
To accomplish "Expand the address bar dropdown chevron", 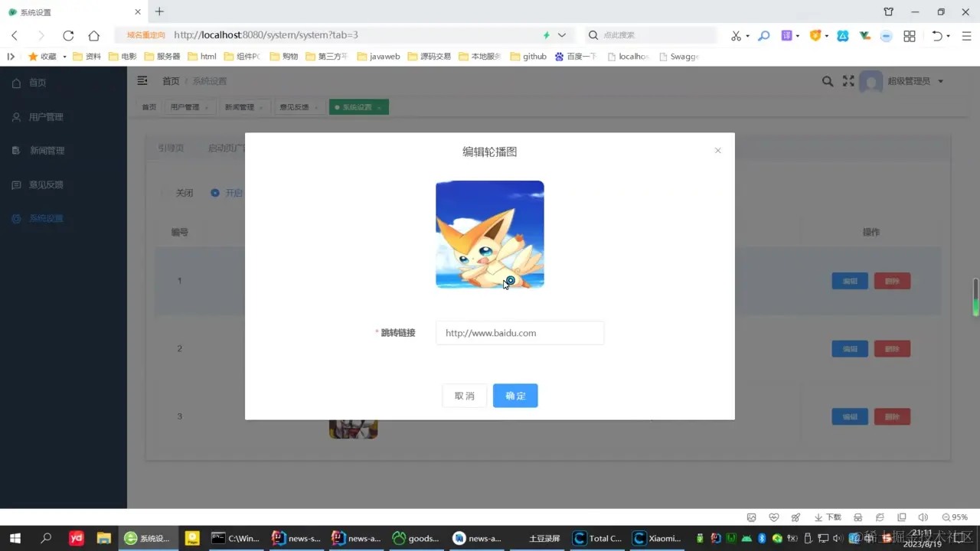I will [x=562, y=35].
